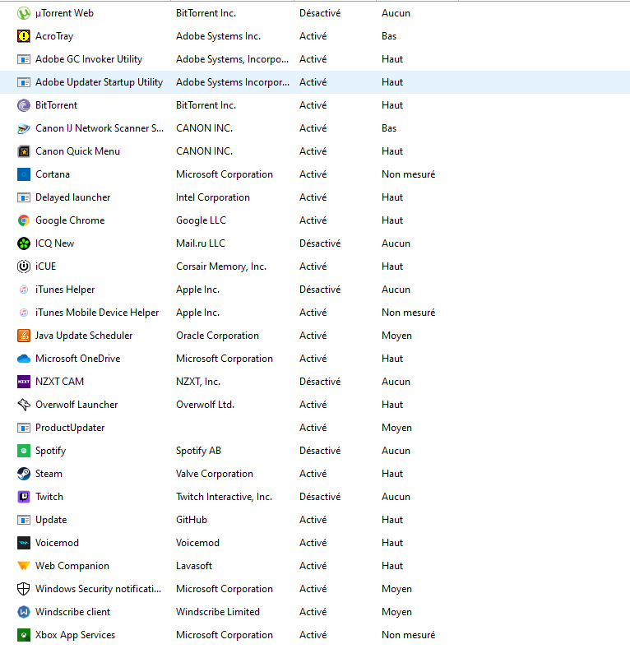Click the Cortana entry name
Image resolution: width=630 pixels, height=672 pixels.
pos(53,174)
